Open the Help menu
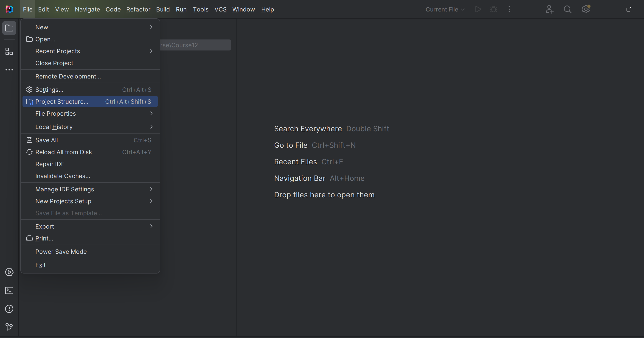This screenshot has width=644, height=338. coord(267,9)
